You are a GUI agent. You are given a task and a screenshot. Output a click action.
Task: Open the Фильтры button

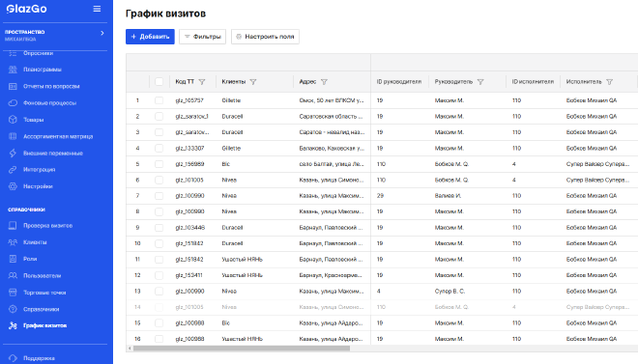click(202, 37)
